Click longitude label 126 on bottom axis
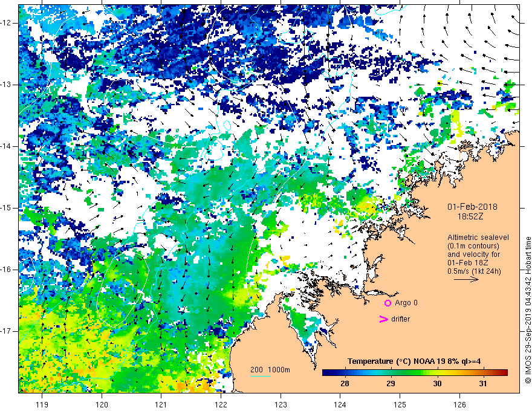The height and width of the screenshot is (411, 532). [x=459, y=404]
